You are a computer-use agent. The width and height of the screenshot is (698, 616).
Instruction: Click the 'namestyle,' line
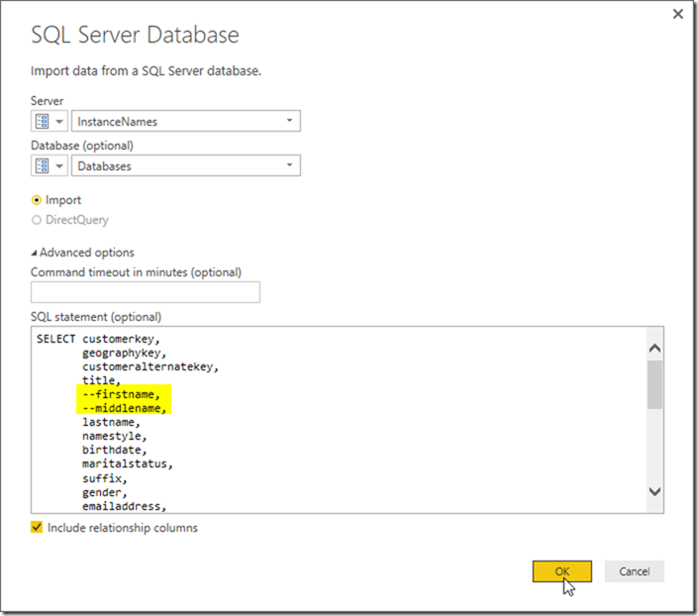pyautogui.click(x=115, y=436)
